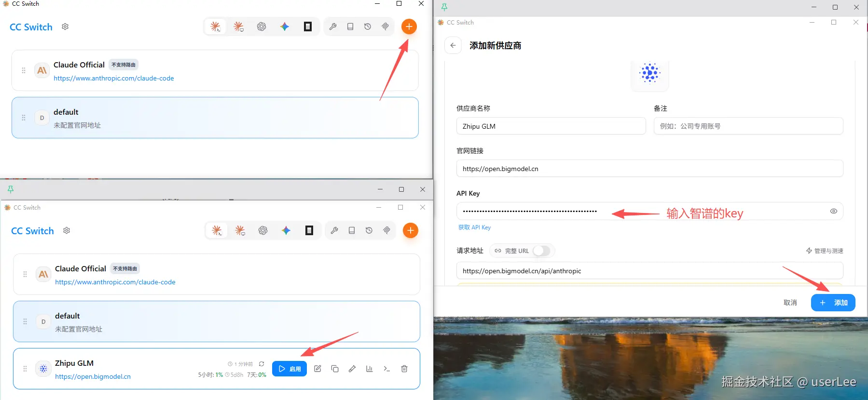Grab the Zhipu GLM drag handle
Image resolution: width=868 pixels, height=400 pixels.
pos(25,369)
